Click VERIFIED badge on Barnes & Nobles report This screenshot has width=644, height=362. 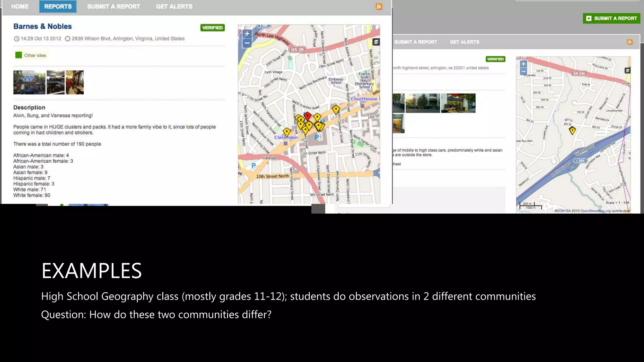pos(213,28)
